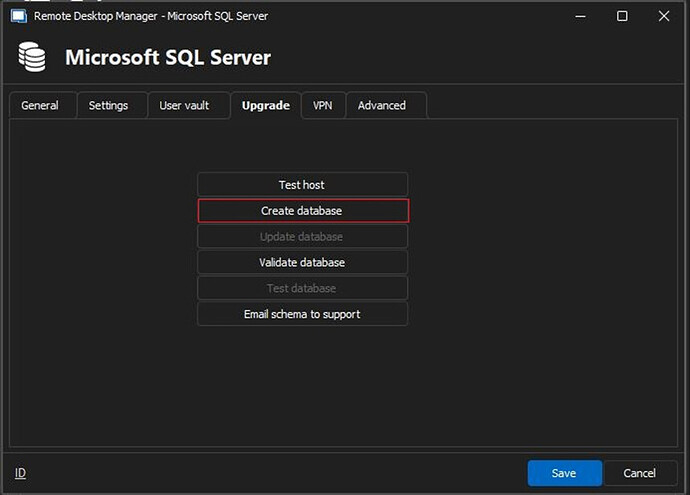The width and height of the screenshot is (690, 495).
Task: Open the General tab
Action: coord(43,106)
